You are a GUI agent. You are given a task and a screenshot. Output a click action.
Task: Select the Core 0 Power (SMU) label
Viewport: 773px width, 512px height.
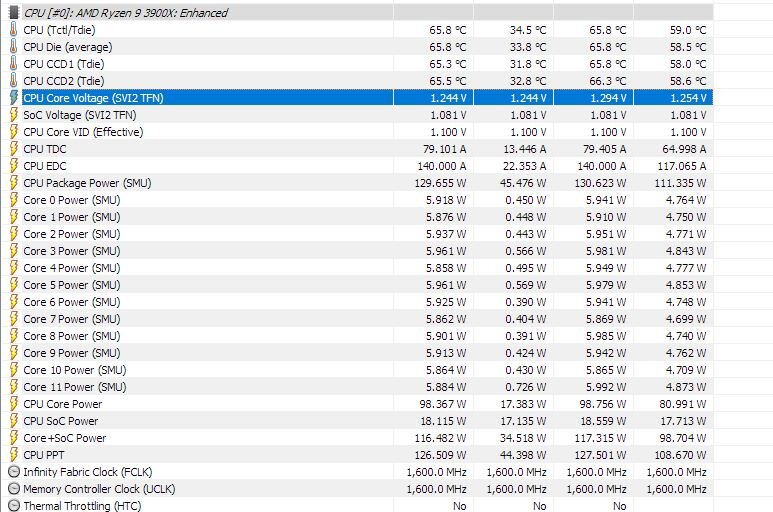coord(71,200)
